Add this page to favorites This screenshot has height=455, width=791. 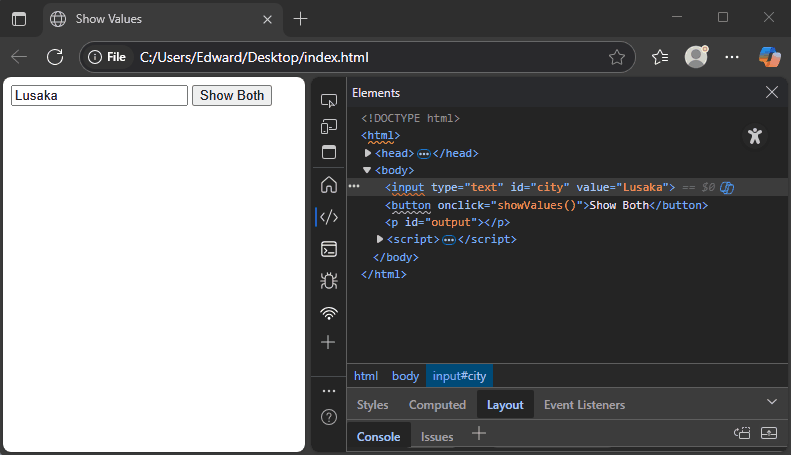[616, 57]
